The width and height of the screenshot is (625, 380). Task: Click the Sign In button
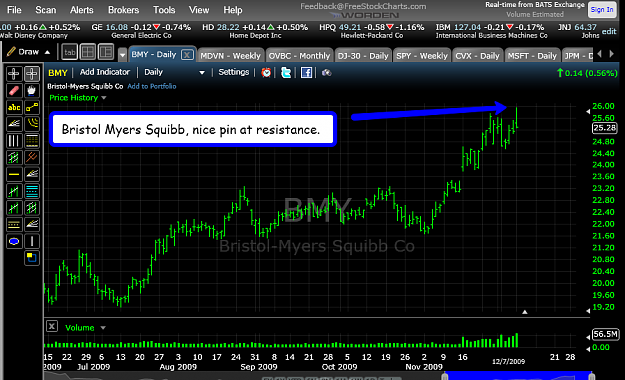click(602, 10)
